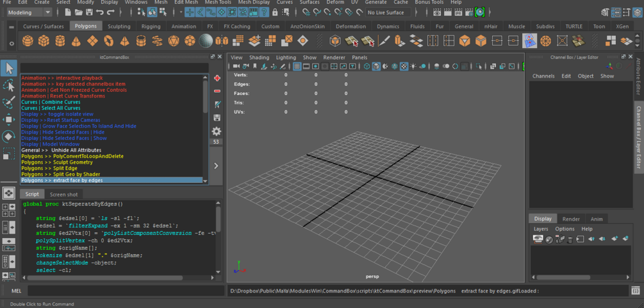
Task: Click the polygon cone shelf icon
Action: coord(76,41)
